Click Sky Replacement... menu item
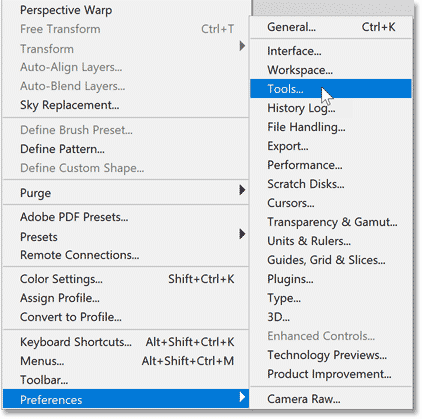422x419 pixels. [x=125, y=105]
